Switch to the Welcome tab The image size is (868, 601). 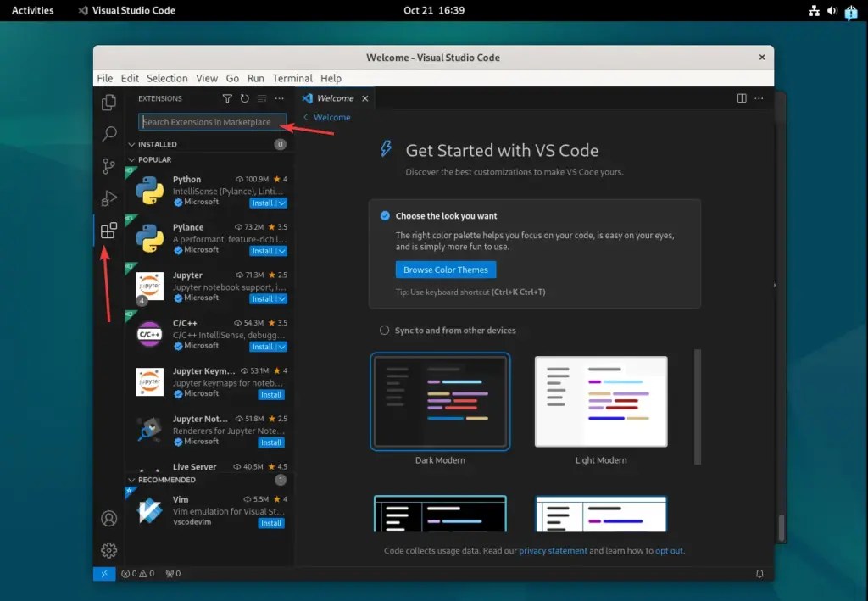click(335, 97)
